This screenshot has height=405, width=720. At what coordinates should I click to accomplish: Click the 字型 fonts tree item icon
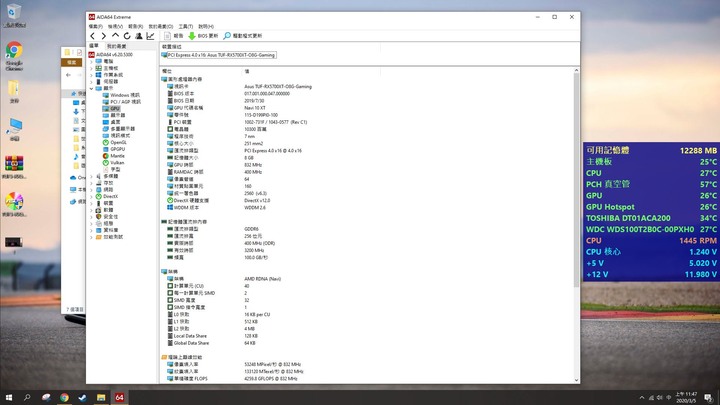click(106, 169)
